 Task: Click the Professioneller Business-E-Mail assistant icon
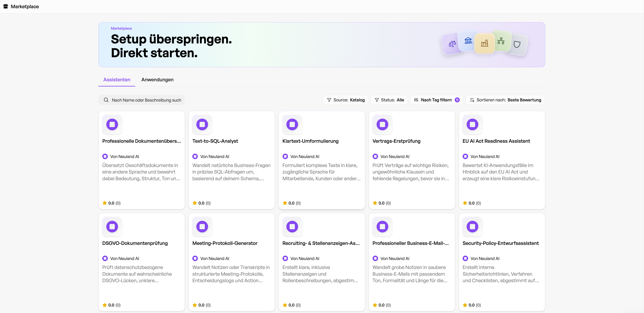(382, 226)
